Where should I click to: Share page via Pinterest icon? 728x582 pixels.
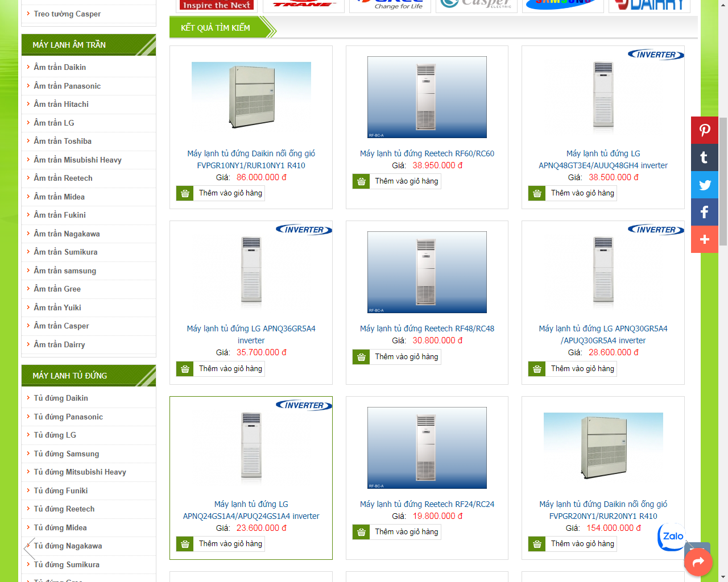pos(705,130)
